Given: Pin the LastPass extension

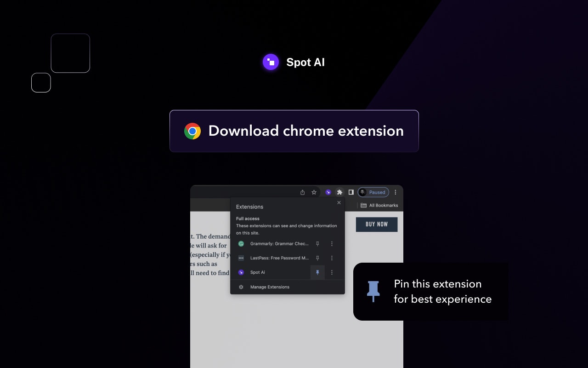Looking at the screenshot, I should click(x=317, y=258).
